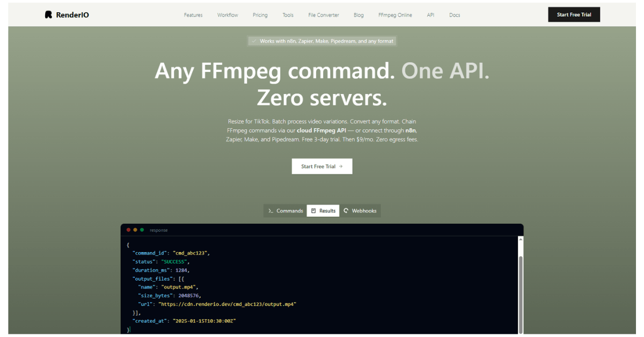Viewport: 644px width, 337px height.
Task: Open File Converter in the navigation
Action: 324,15
